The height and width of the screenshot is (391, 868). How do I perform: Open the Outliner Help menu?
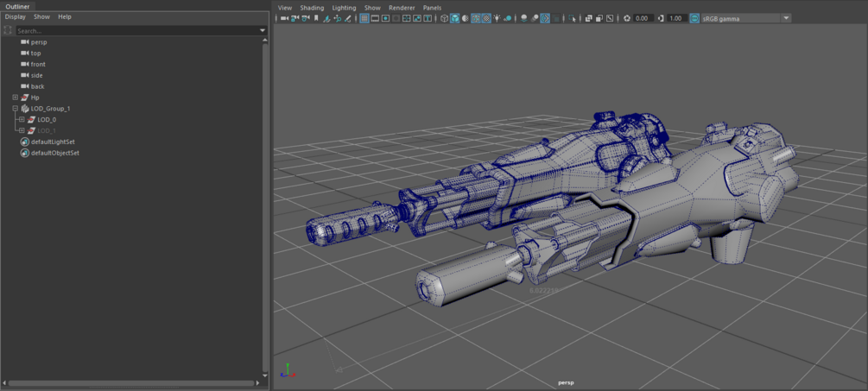65,16
